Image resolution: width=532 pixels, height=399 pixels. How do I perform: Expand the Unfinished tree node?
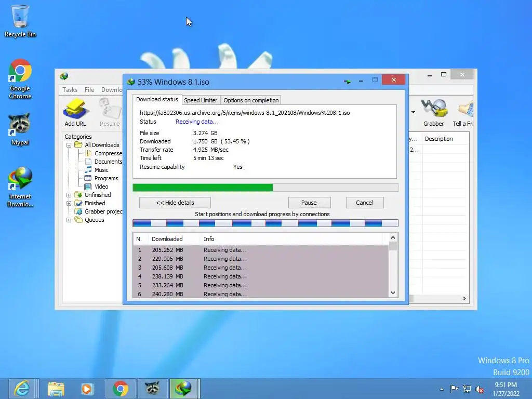[69, 195]
